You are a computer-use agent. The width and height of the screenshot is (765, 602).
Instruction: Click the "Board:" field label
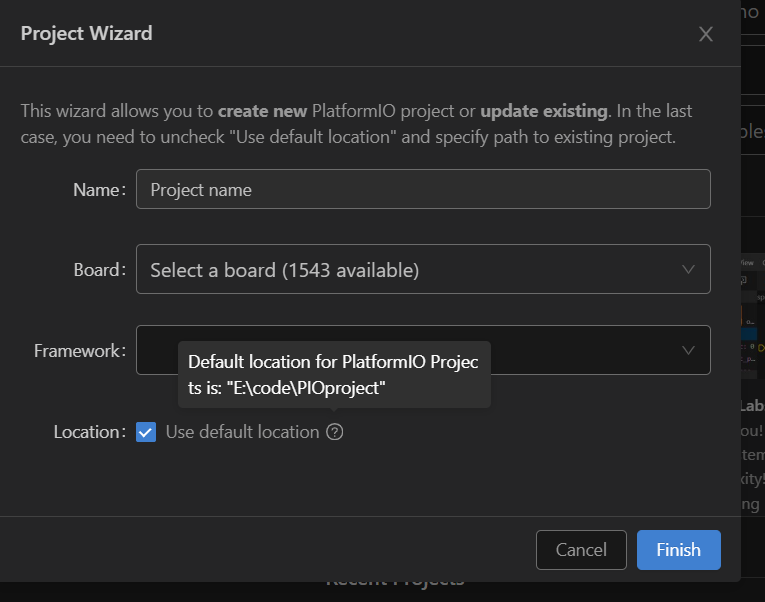[x=99, y=270]
